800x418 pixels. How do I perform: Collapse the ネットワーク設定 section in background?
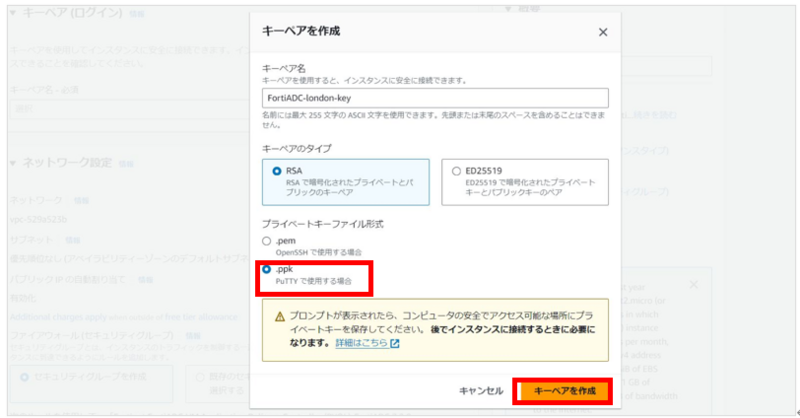pos(13,163)
